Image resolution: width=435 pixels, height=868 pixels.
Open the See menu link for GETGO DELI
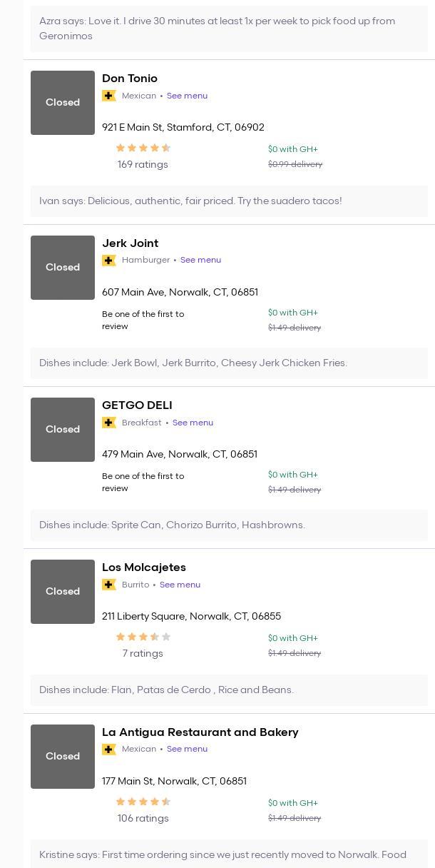coord(193,423)
